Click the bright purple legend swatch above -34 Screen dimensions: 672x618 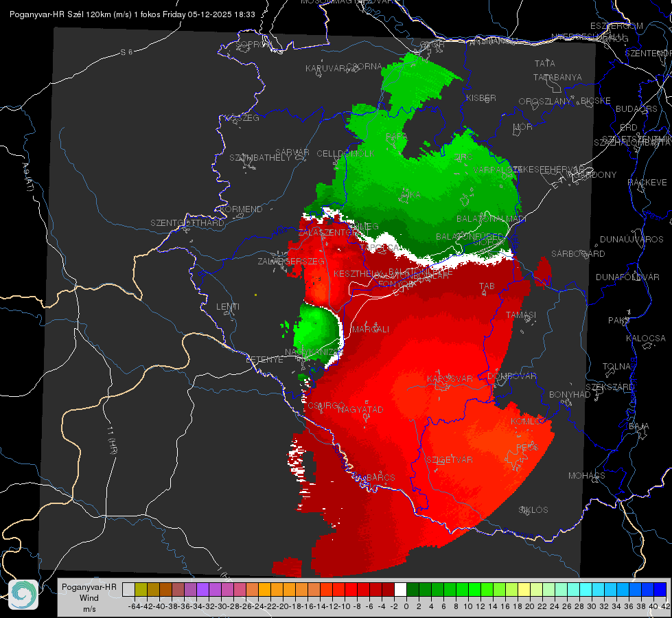click(202, 589)
